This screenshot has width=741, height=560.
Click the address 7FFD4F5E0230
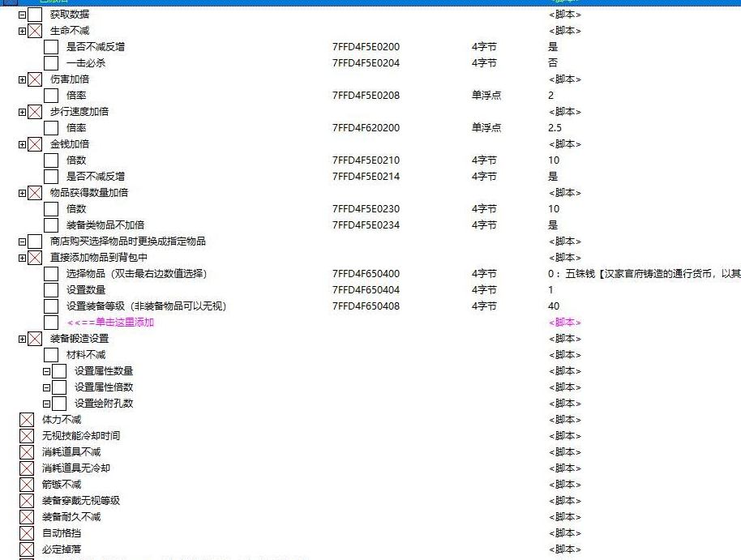366,209
